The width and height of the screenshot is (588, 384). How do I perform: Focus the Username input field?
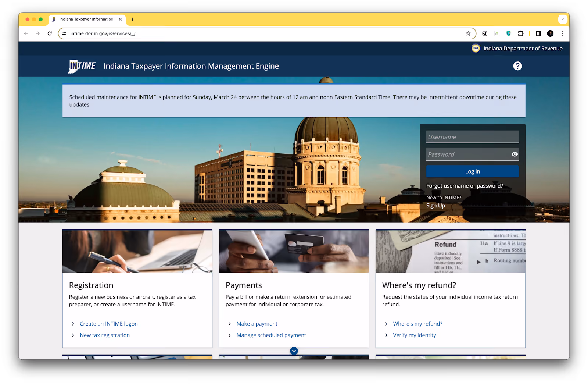point(473,137)
